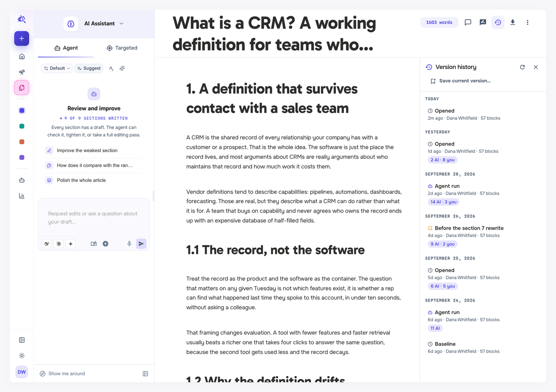The height and width of the screenshot is (392, 556).
Task: Open the home icon in sidebar
Action: point(22,56)
